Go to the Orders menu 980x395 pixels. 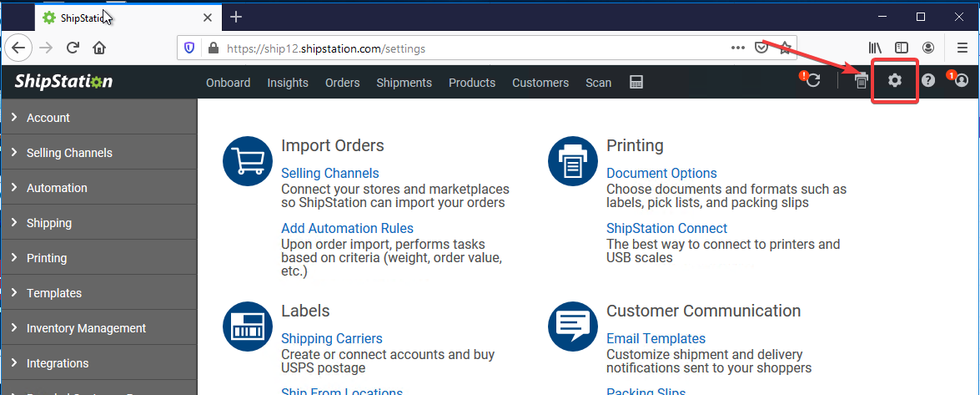343,83
